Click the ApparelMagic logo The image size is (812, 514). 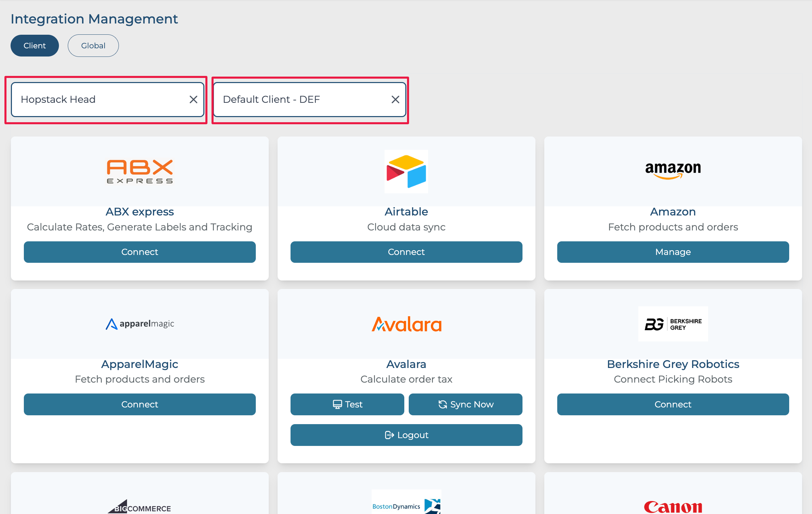140,324
